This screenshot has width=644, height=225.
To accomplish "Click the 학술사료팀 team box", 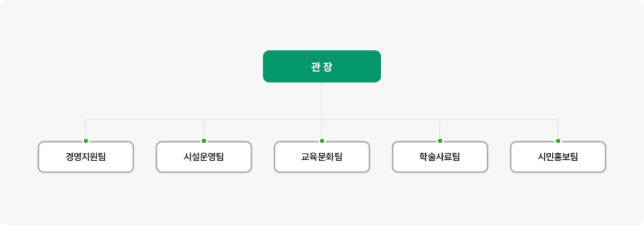I will (x=440, y=157).
